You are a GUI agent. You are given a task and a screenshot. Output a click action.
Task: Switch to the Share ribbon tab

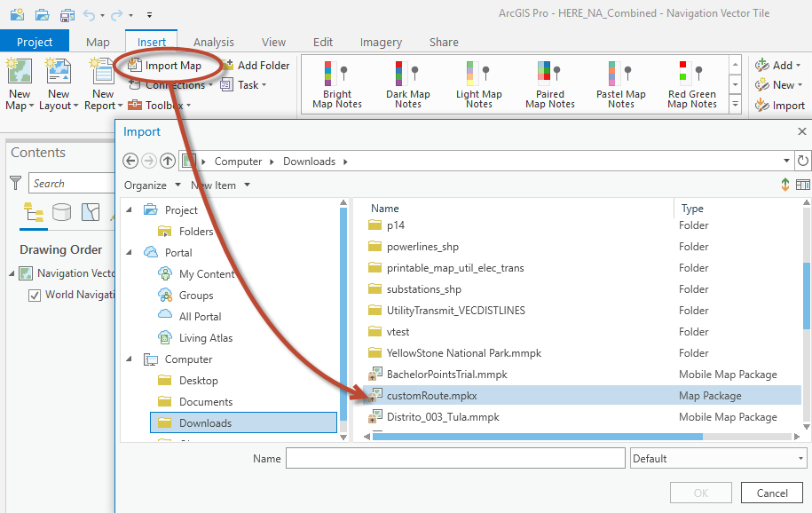444,42
